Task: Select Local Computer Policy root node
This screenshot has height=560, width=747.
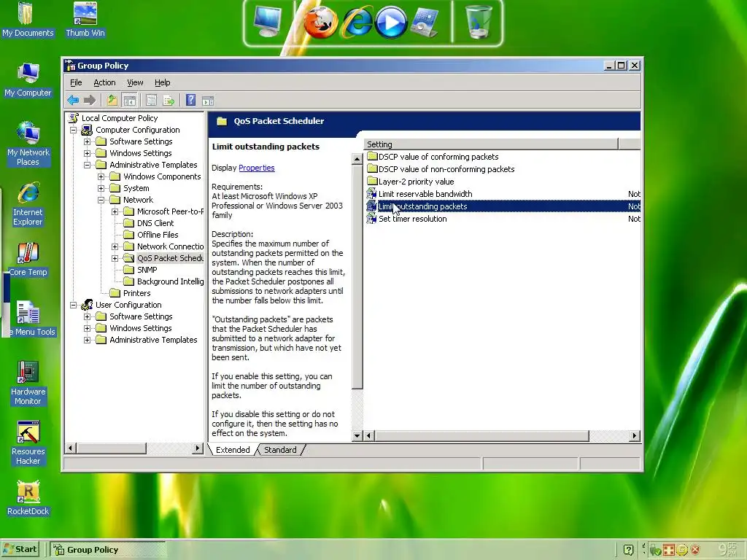Action: 120,118
